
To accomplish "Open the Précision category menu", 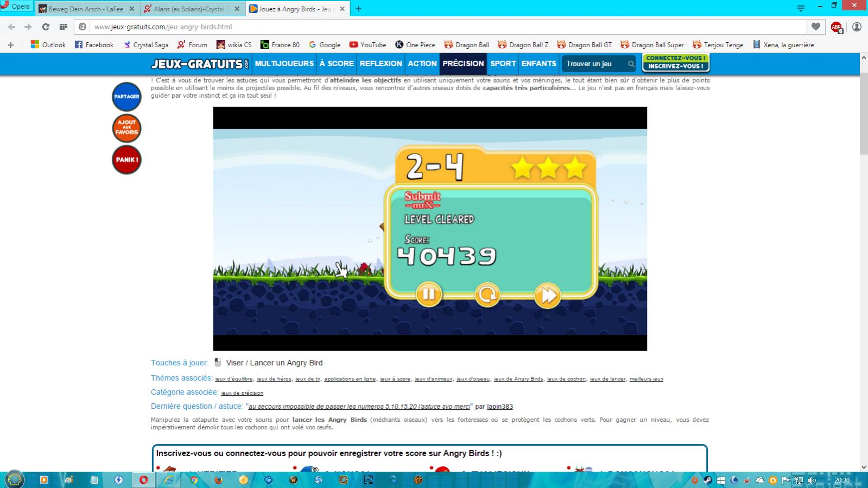I will (462, 64).
